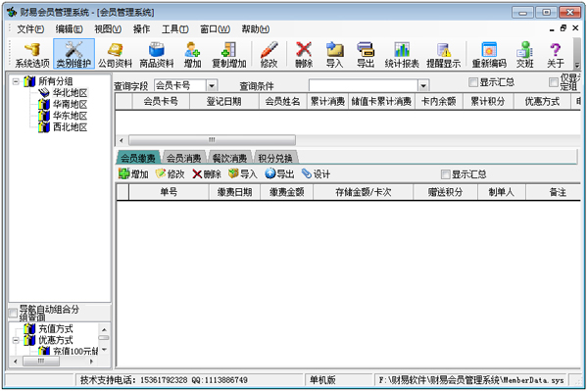Click the lower tree scroll-down arrow
Image resolution: width=588 pixels, height=391 pixels.
(x=104, y=350)
